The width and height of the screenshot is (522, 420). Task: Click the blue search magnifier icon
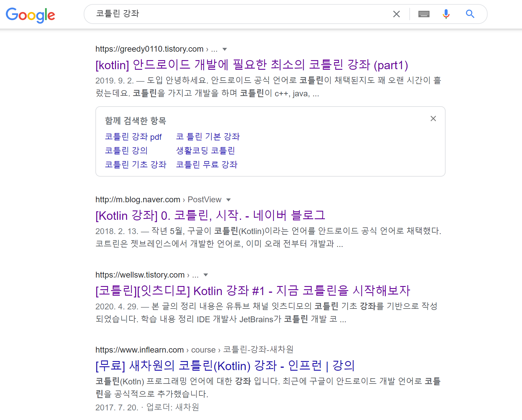pyautogui.click(x=470, y=14)
